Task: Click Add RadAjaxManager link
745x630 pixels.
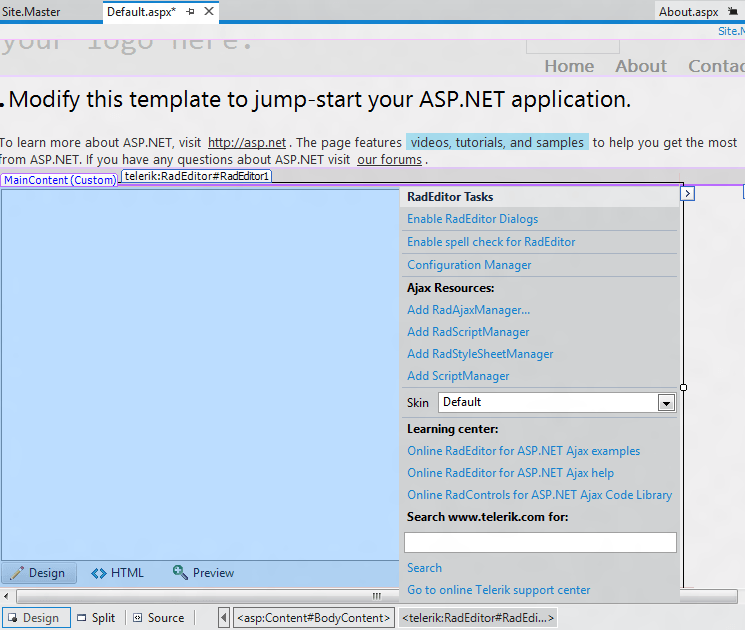Action: pyautogui.click(x=468, y=310)
